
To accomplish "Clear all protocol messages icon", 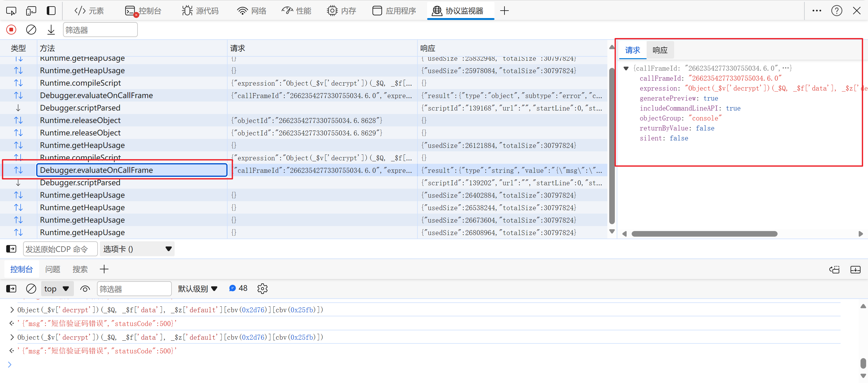I will 31,30.
